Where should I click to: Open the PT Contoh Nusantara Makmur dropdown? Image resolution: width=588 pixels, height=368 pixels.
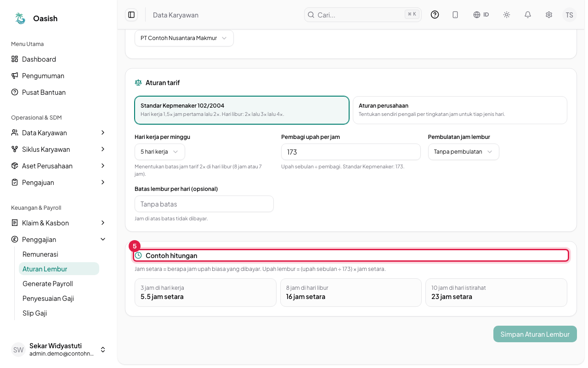tap(184, 38)
